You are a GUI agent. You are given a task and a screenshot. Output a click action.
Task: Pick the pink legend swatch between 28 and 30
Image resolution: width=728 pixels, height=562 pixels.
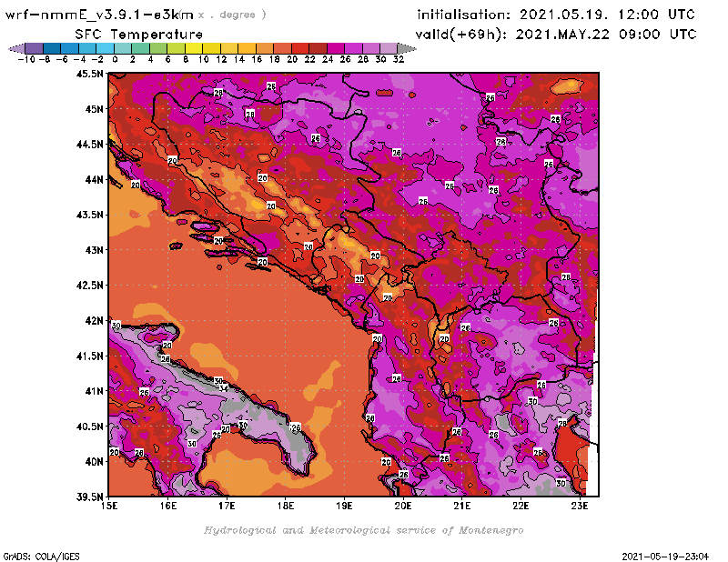tap(371, 48)
